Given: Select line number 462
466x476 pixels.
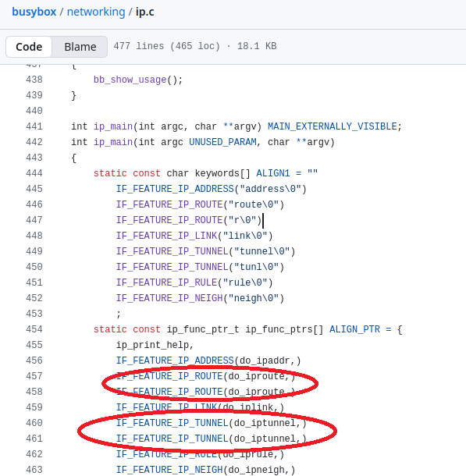Looking at the screenshot, I should 34,454.
